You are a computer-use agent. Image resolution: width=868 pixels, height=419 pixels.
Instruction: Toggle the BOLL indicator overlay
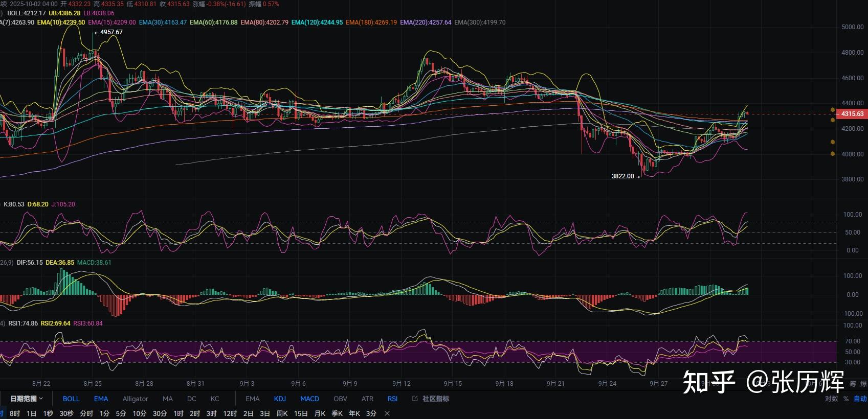coord(71,399)
